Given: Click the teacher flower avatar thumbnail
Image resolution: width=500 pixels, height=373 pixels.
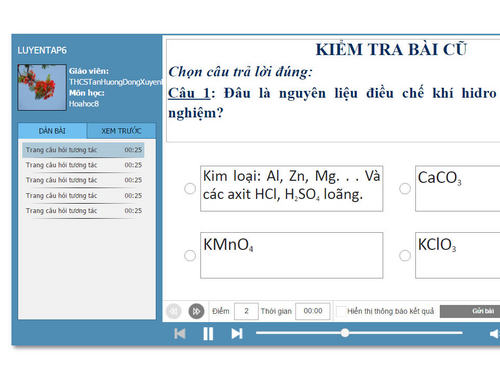Looking at the screenshot, I should pos(42,87).
